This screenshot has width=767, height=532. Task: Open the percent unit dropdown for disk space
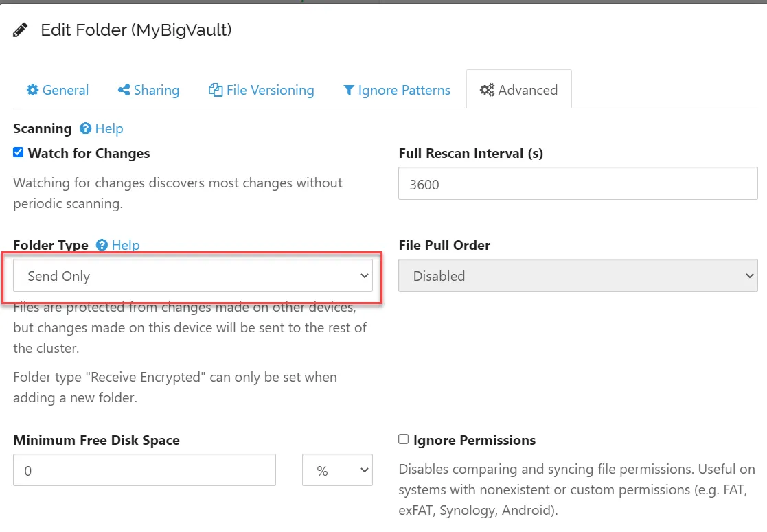pyautogui.click(x=337, y=471)
